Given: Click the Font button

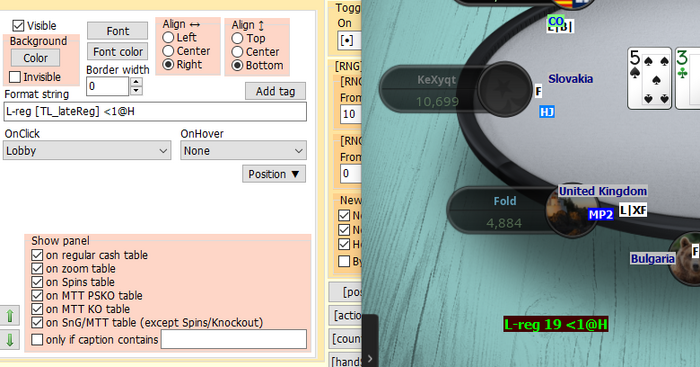Looking at the screenshot, I should 117,31.
